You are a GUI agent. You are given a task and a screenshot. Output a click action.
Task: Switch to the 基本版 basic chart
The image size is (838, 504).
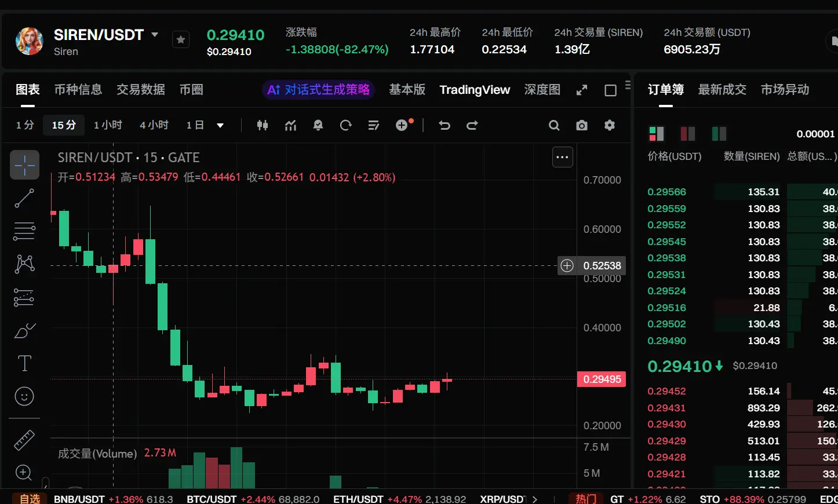407,90
